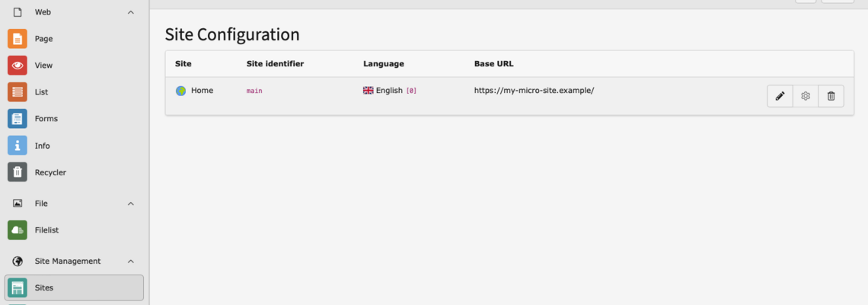Open the Page module

click(43, 39)
